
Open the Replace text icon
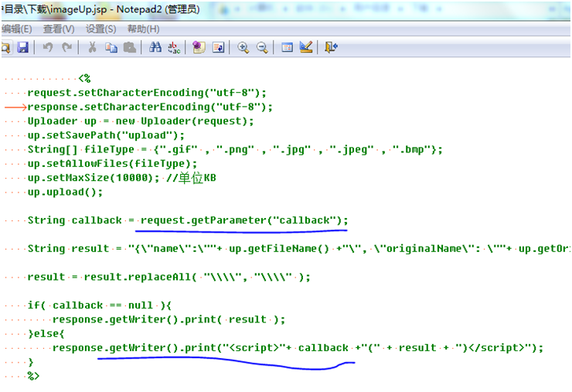click(174, 47)
